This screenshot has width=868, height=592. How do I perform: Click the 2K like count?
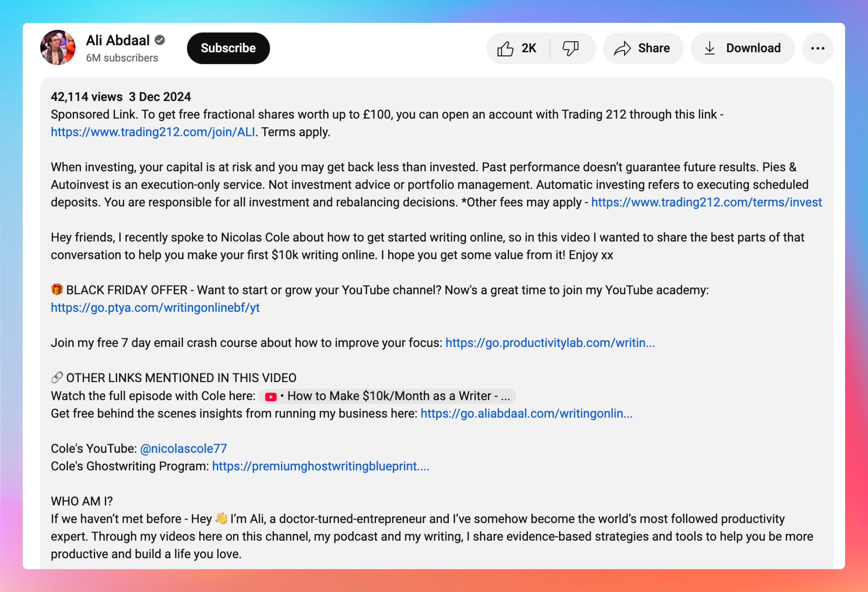pos(528,49)
